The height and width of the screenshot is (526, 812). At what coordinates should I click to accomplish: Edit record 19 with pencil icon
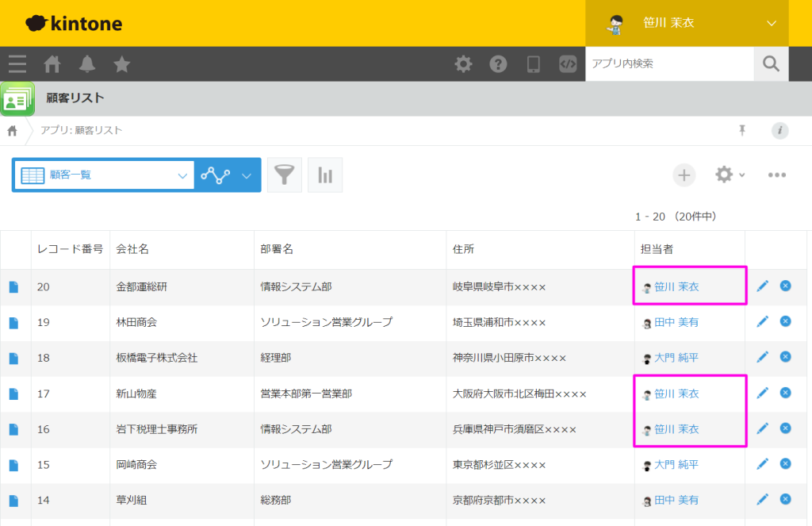[762, 322]
